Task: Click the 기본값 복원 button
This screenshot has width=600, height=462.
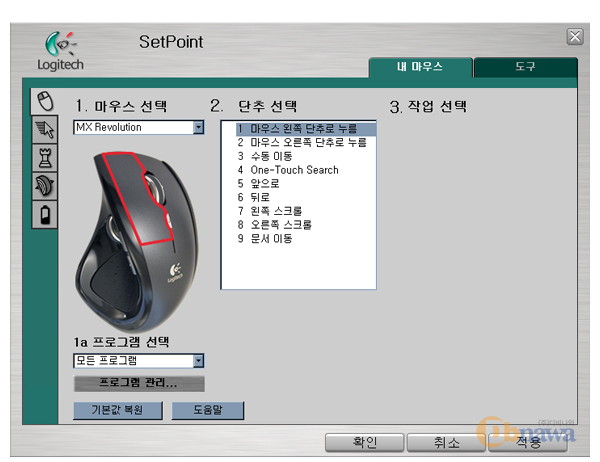Action: pyautogui.click(x=117, y=410)
